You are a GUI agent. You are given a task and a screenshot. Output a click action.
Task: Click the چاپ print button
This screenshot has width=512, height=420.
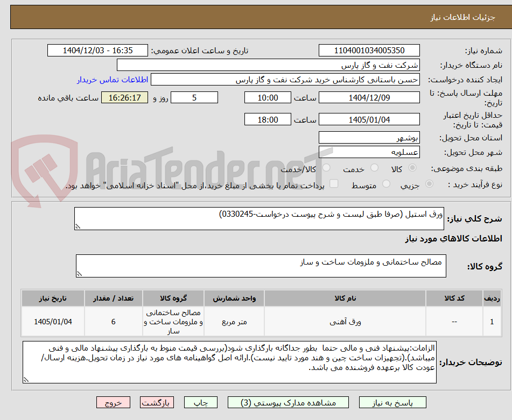point(201,402)
